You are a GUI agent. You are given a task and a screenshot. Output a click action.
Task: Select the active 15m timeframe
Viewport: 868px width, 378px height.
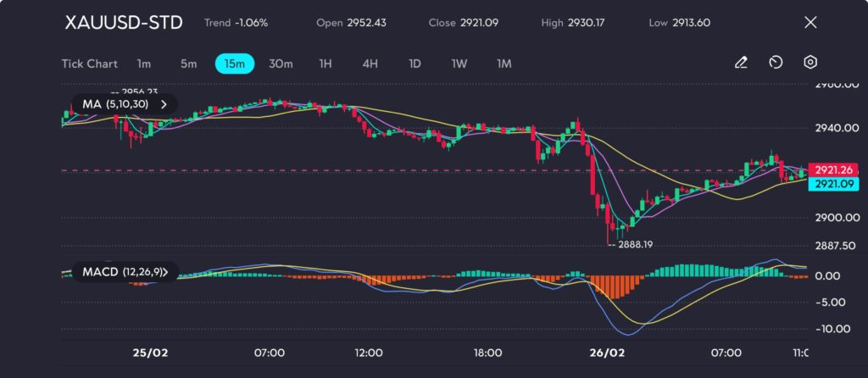coord(235,64)
